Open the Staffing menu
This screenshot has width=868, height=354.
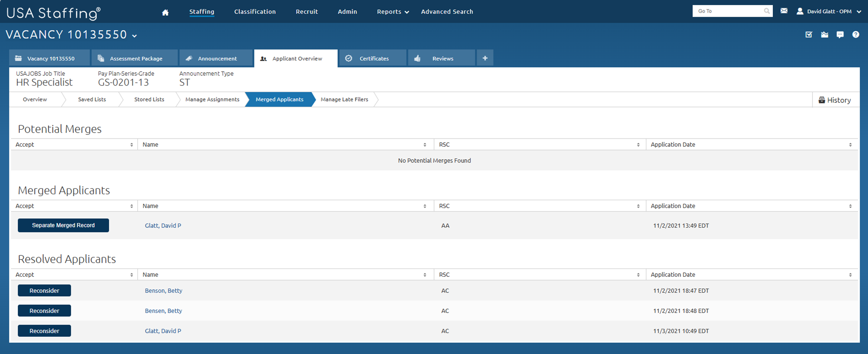click(x=202, y=11)
